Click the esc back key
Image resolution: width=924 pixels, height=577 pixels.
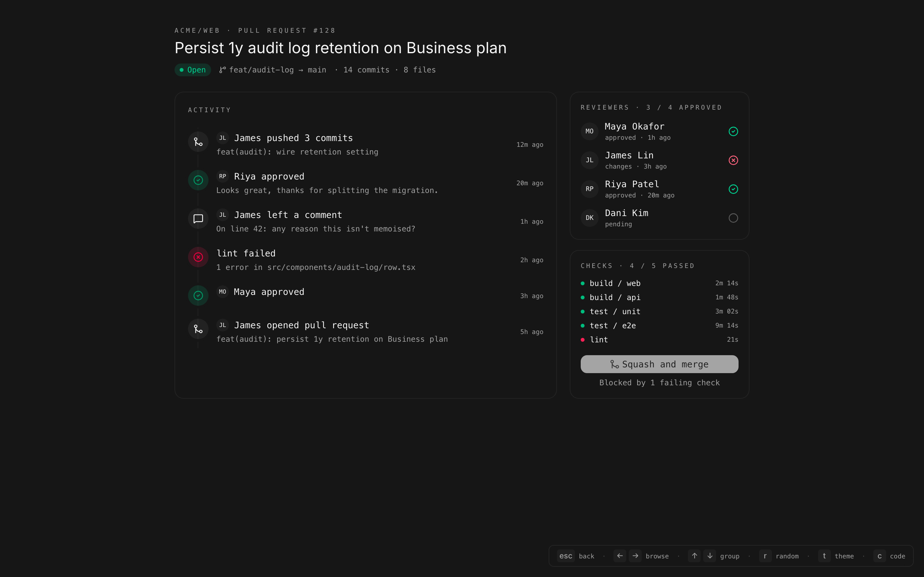coord(566,556)
